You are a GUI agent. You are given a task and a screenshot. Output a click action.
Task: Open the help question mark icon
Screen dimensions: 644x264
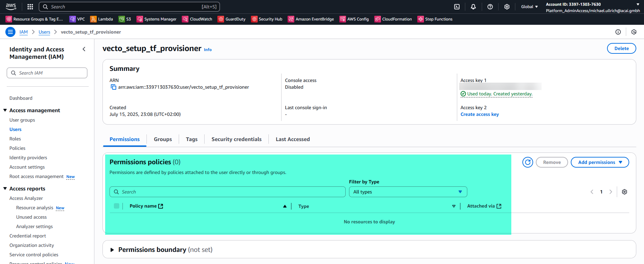point(490,7)
